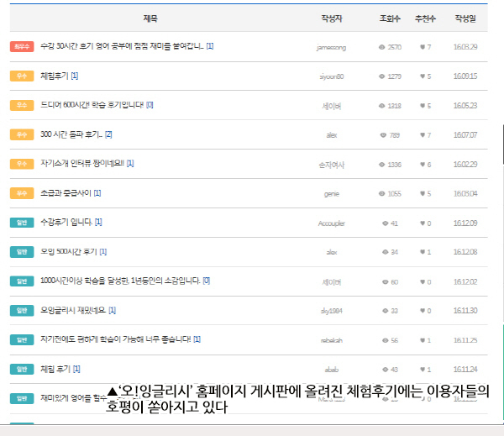This screenshot has height=436, width=504.
Task: Click the red 최우수 badge on the first post
Action: (22, 46)
